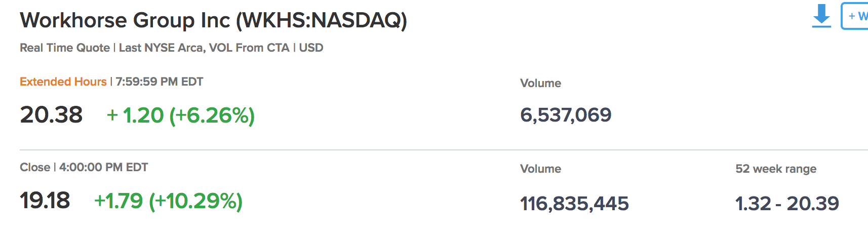This screenshot has width=868, height=234.
Task: Click the orange Extended Hours label
Action: [x=63, y=82]
